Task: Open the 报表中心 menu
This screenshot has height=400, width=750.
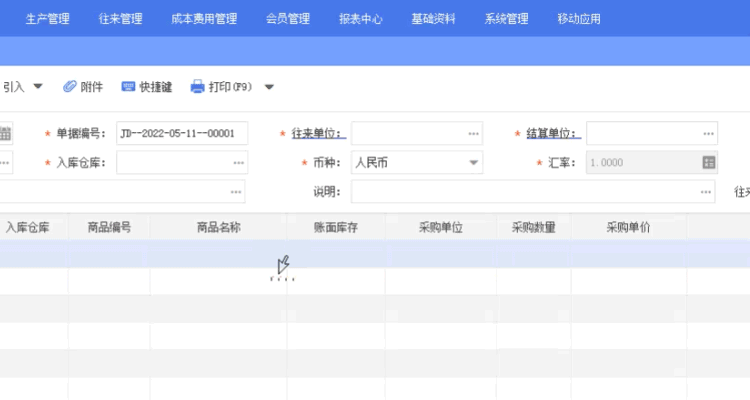Action: tap(360, 19)
